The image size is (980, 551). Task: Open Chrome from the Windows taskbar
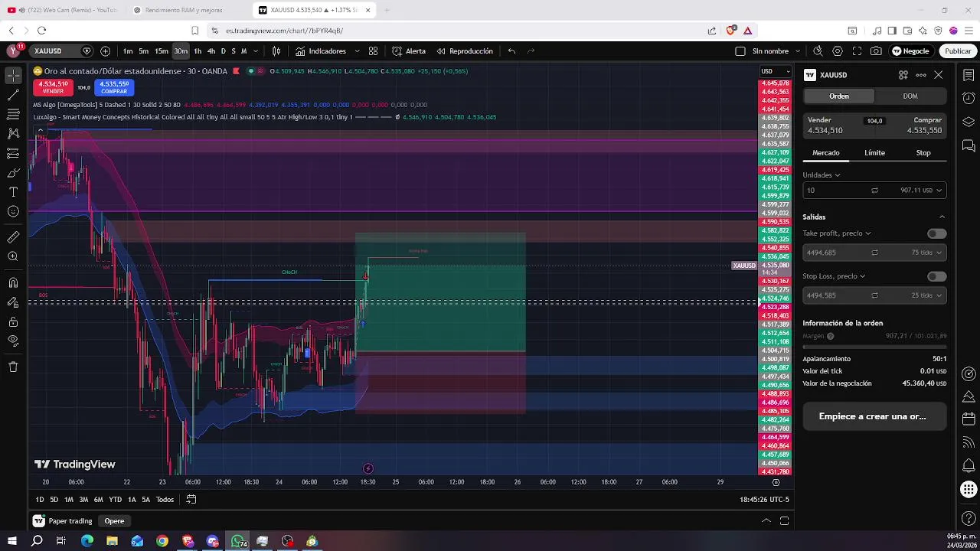(x=162, y=541)
